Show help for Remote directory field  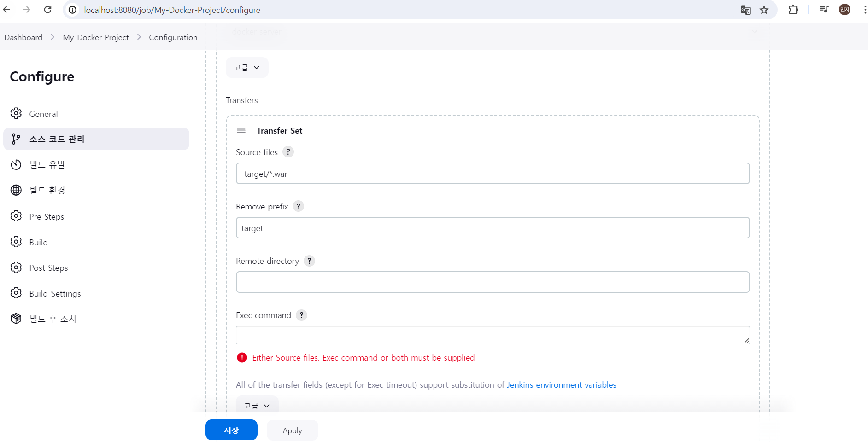[x=309, y=261]
